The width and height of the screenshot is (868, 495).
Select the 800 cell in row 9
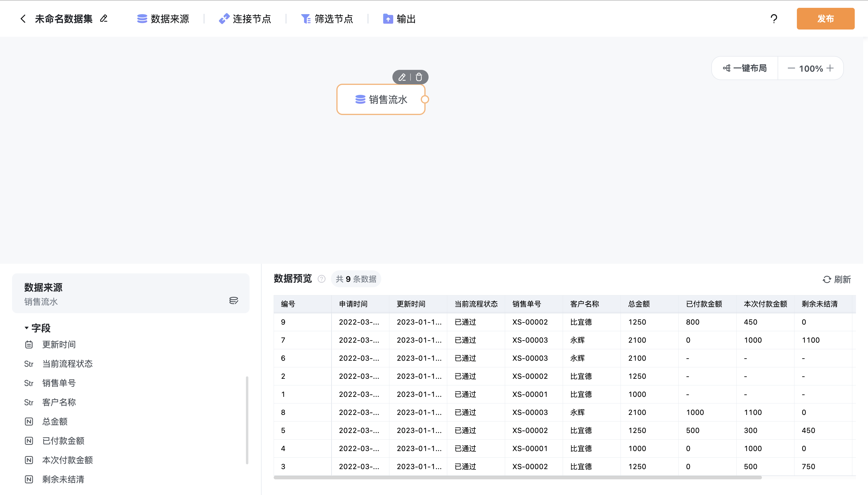point(707,322)
